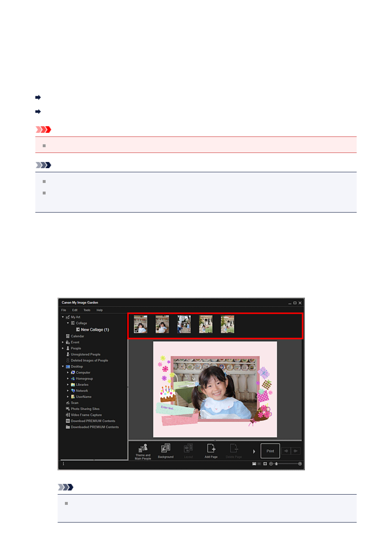Viewport: 392px width, 555px height.
Task: Click the Video Frame Capture icon
Action: pos(68,415)
